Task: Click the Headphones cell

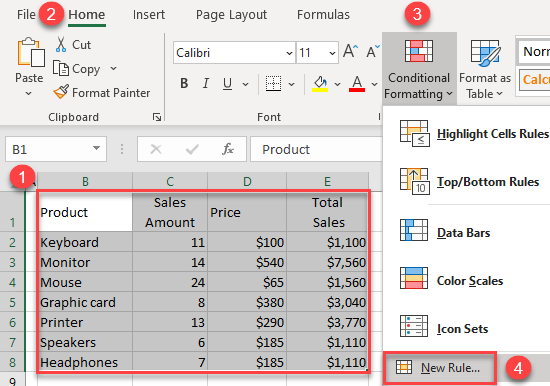Action: pyautogui.click(x=85, y=362)
